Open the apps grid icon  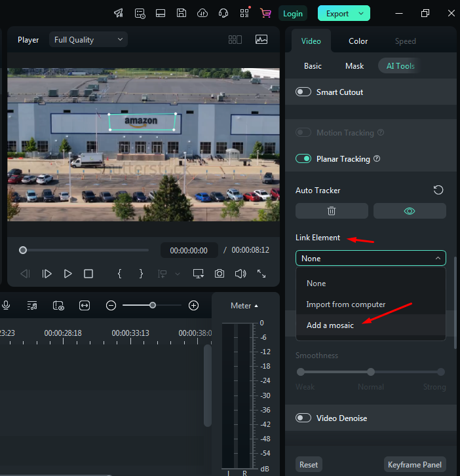(244, 13)
